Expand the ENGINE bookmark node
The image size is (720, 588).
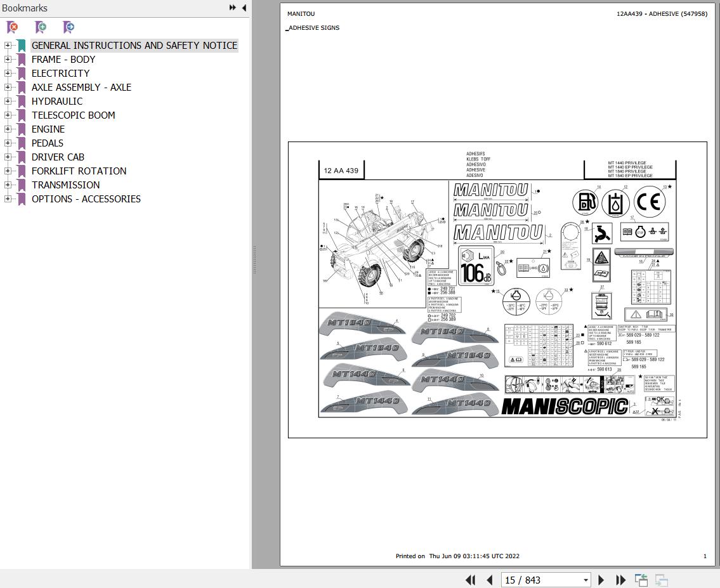pos(8,129)
